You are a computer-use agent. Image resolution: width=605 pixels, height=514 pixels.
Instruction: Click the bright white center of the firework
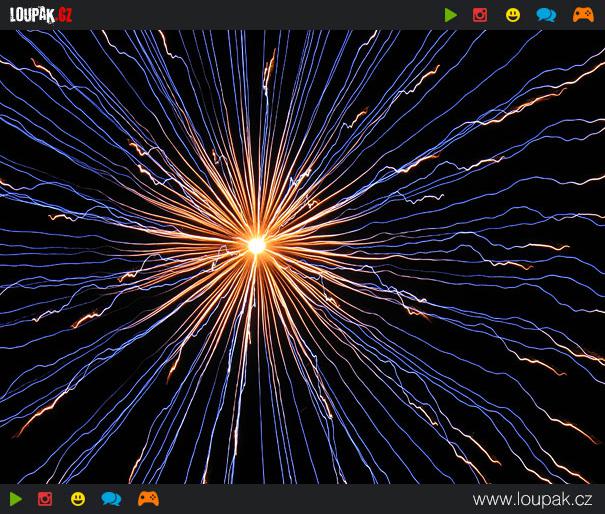click(256, 244)
